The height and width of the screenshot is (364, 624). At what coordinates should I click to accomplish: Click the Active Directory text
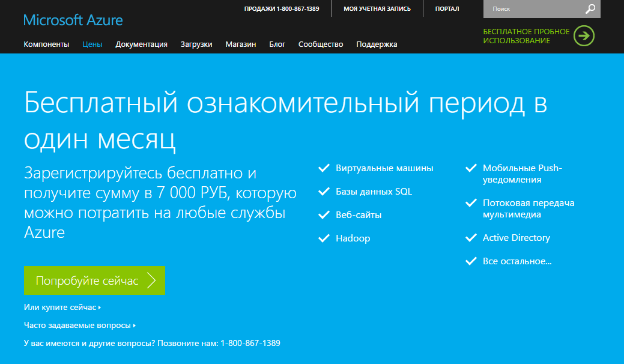coord(516,238)
